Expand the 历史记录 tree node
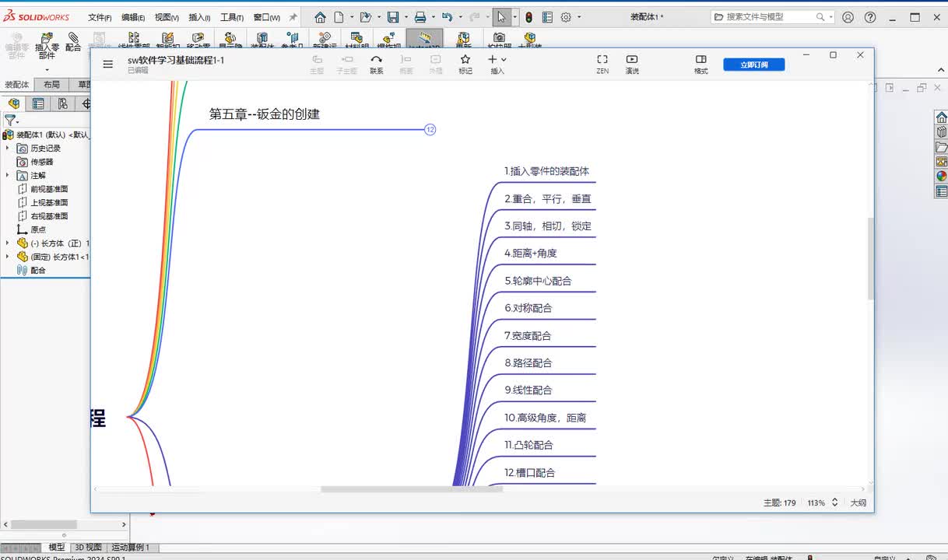The height and width of the screenshot is (560, 948). tap(7, 148)
